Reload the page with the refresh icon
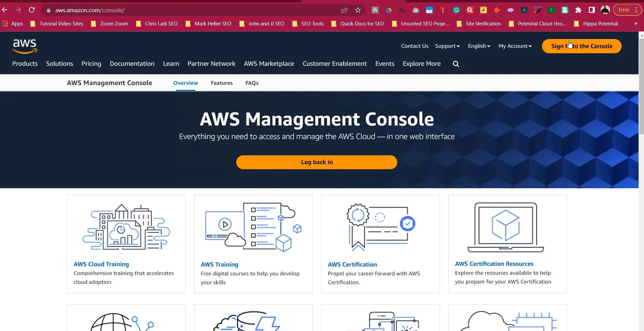The width and height of the screenshot is (644, 331). 32,10
